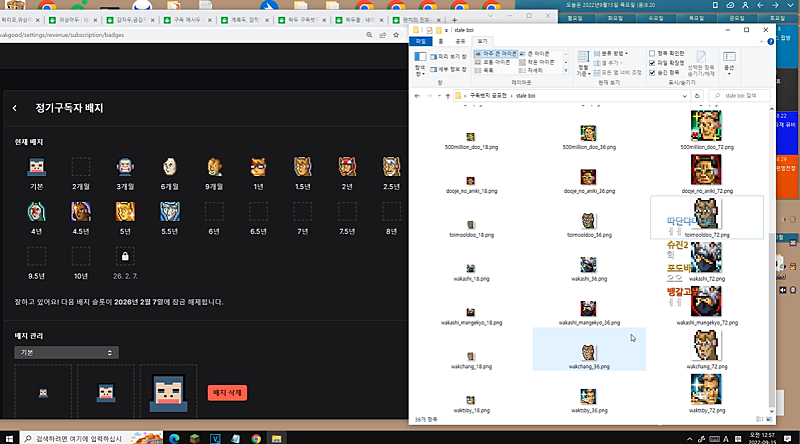The image size is (800, 444).
Task: Open the 기본 badge management dropdown
Action: (x=66, y=353)
